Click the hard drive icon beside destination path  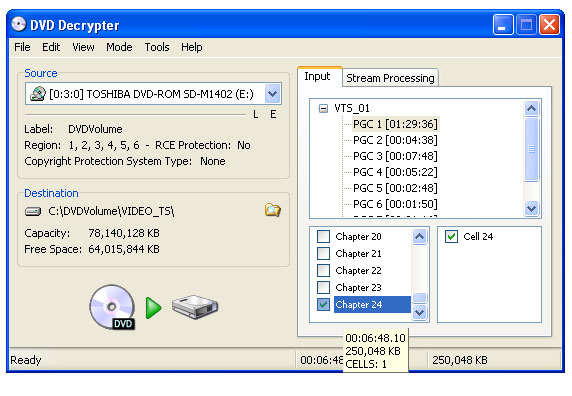tap(33, 211)
